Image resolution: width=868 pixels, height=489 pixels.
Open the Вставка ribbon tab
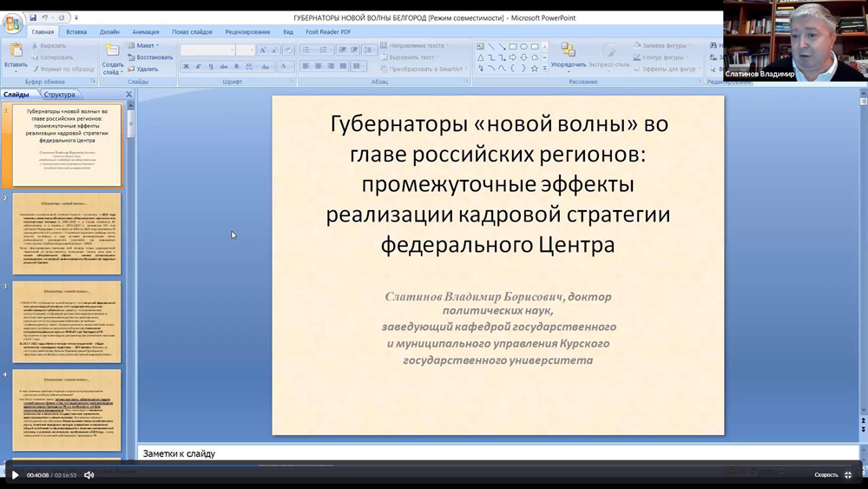pyautogui.click(x=76, y=32)
